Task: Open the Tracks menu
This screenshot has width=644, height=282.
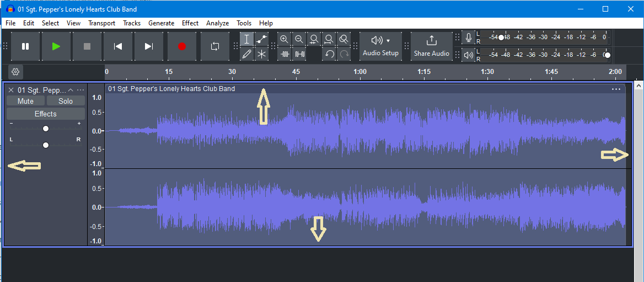Action: (x=132, y=23)
